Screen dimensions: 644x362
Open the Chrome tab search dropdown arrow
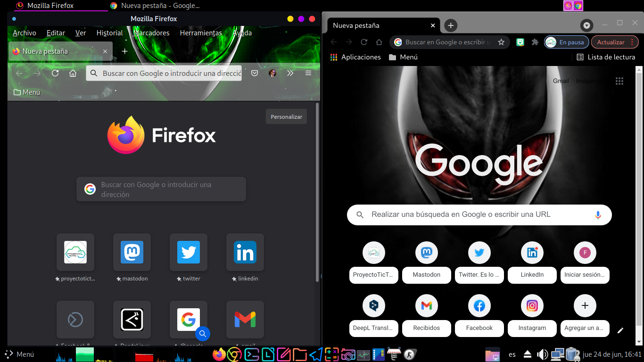tap(586, 25)
